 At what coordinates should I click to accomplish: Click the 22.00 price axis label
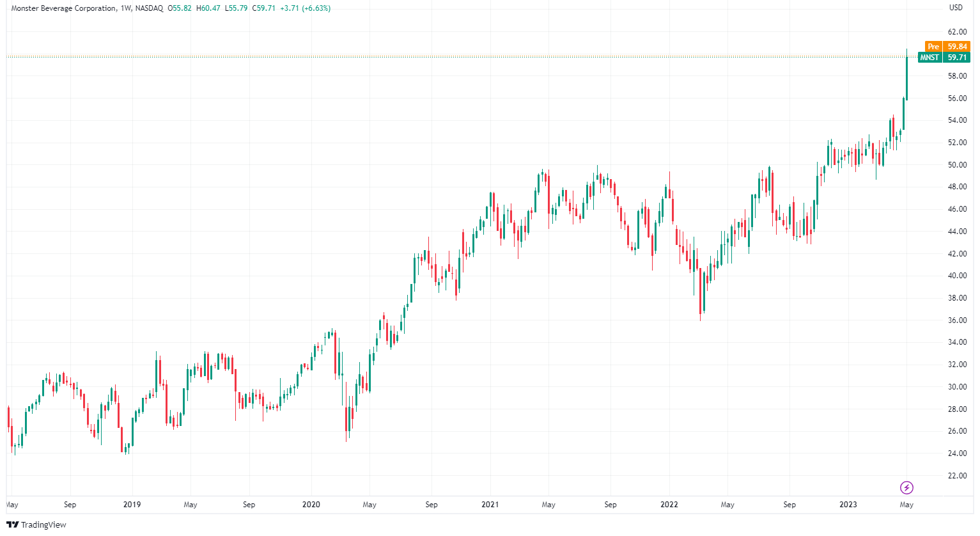[x=957, y=476]
